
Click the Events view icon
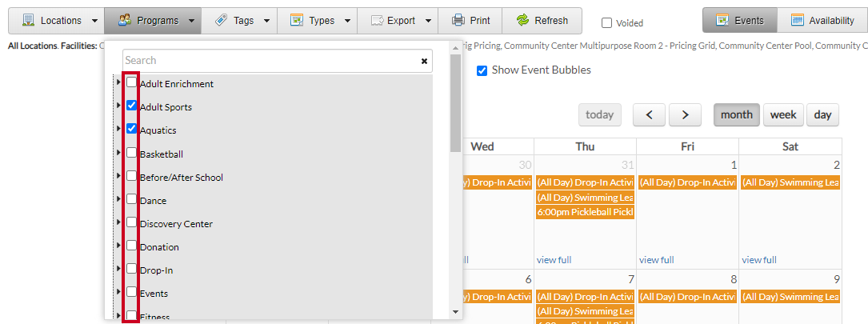click(x=722, y=21)
